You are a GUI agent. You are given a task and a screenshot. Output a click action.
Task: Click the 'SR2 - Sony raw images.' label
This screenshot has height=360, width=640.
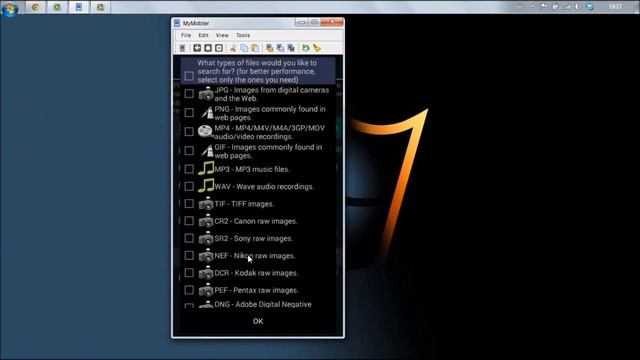click(253, 238)
